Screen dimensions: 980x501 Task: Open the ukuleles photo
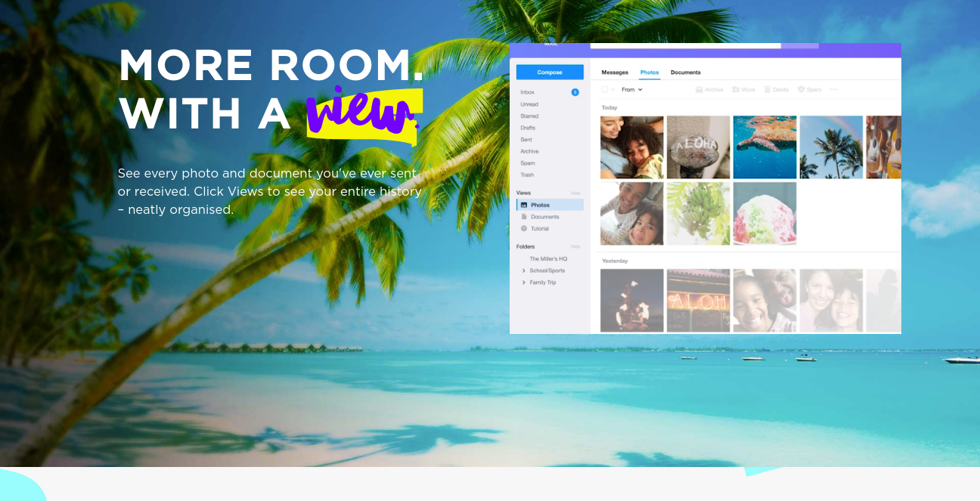tap(883, 147)
